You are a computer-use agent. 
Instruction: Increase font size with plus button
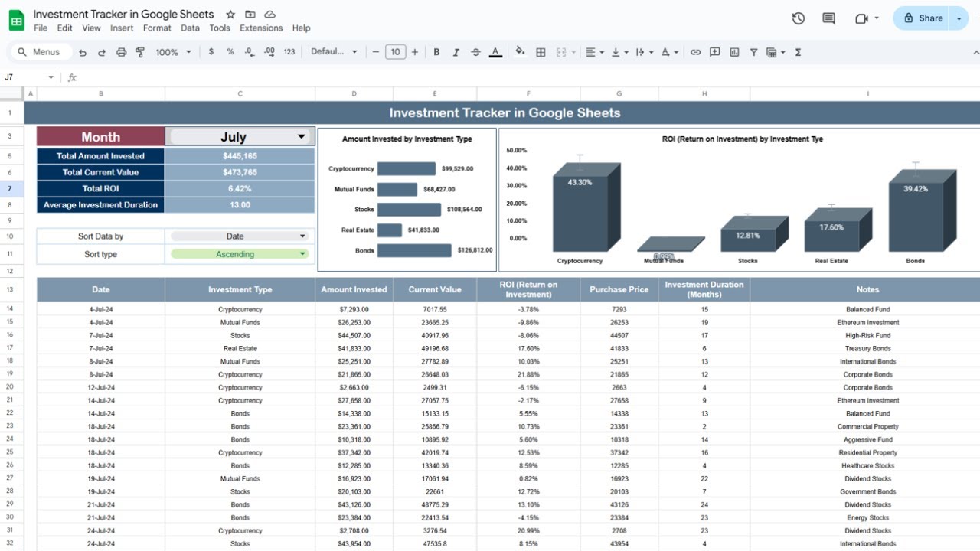(415, 52)
